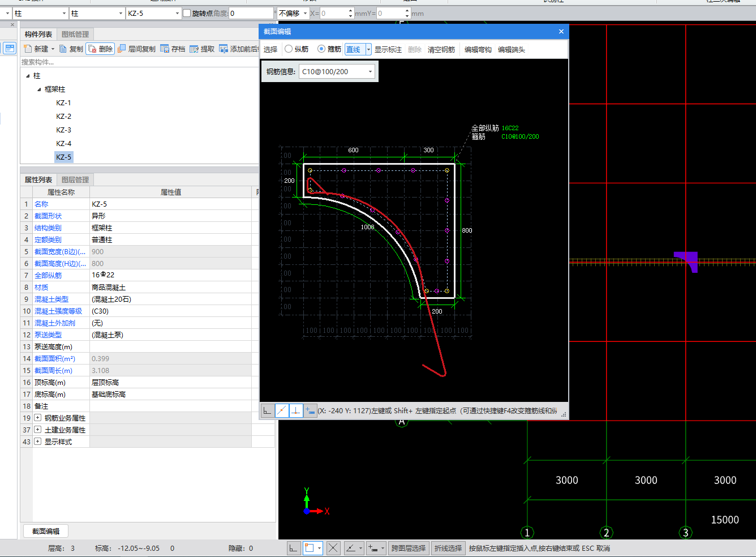The width and height of the screenshot is (756, 557).
Task: Click the 新建 (New) component icon
Action: tap(28, 49)
